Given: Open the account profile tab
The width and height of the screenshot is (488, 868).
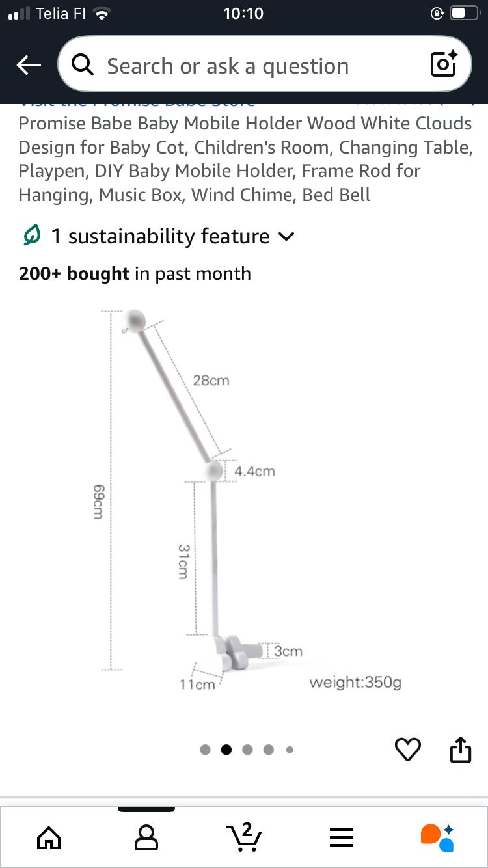Looking at the screenshot, I should [x=146, y=837].
